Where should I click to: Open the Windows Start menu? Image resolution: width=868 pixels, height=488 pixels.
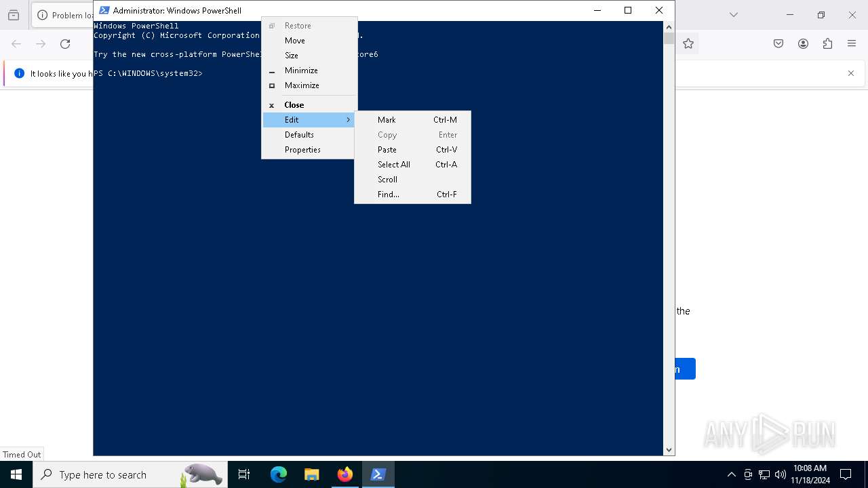16,474
